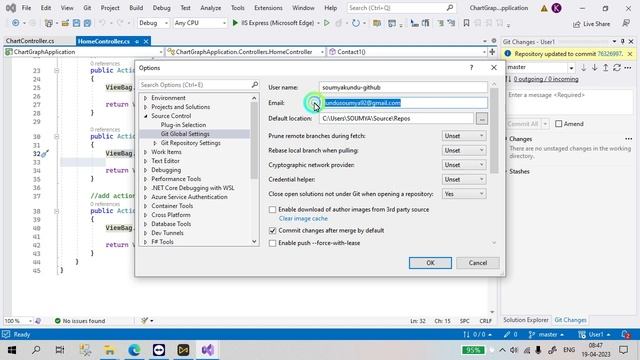
Task: Open Credential helper dropdown
Action: coord(464,179)
